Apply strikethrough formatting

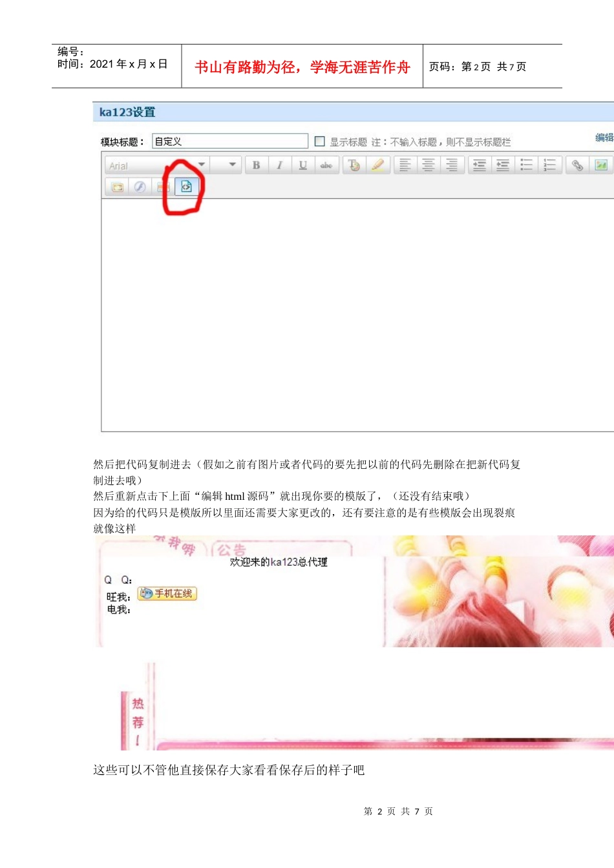pos(326,165)
